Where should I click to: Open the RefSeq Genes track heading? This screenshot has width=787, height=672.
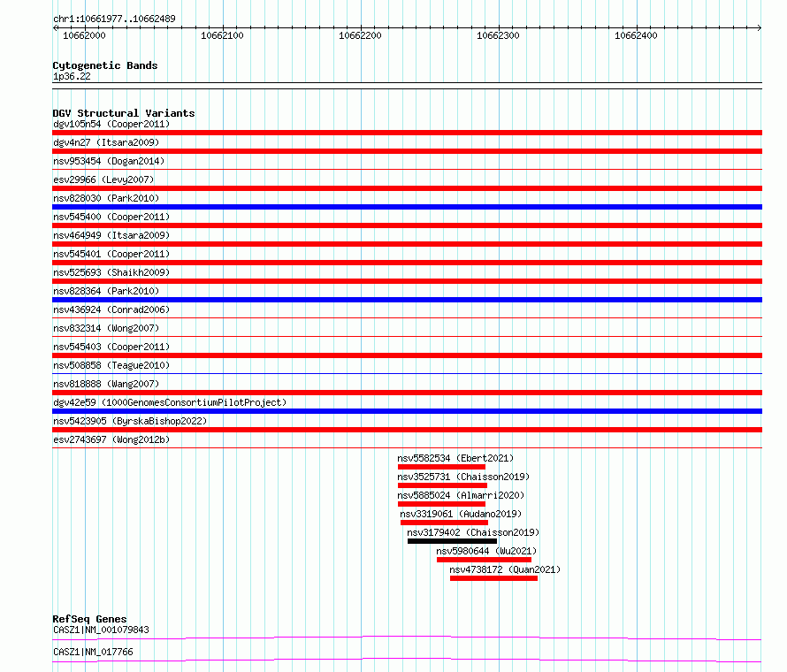coord(89,619)
